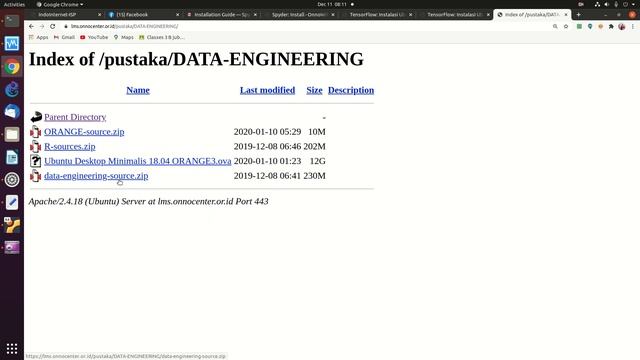This screenshot has height=360, width=640.
Task: Open the Parent Directory link
Action: [75, 117]
